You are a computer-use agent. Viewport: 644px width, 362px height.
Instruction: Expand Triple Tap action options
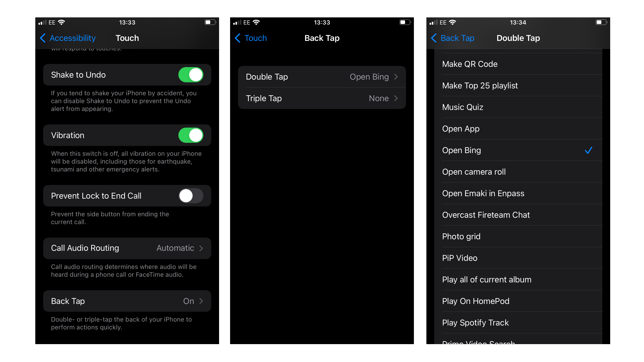322,98
